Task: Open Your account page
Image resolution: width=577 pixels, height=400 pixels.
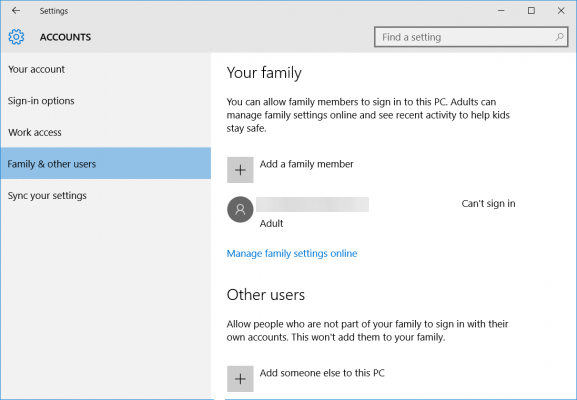Action: pyautogui.click(x=36, y=69)
